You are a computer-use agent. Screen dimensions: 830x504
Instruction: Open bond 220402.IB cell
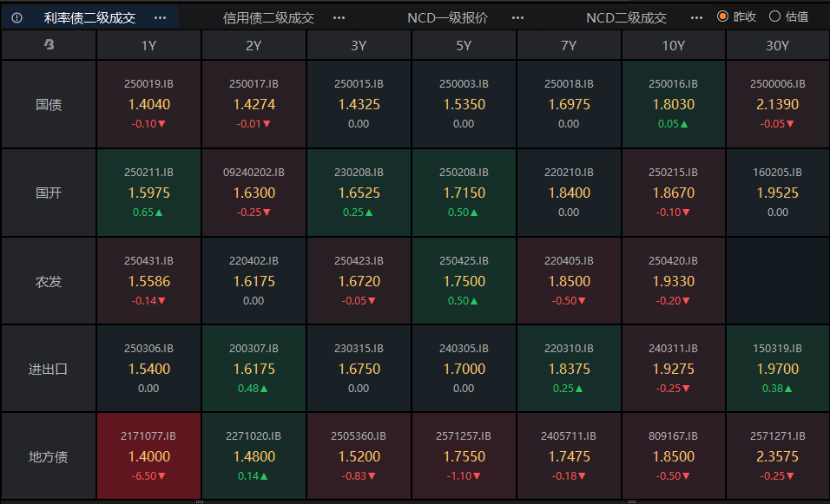[x=254, y=281]
